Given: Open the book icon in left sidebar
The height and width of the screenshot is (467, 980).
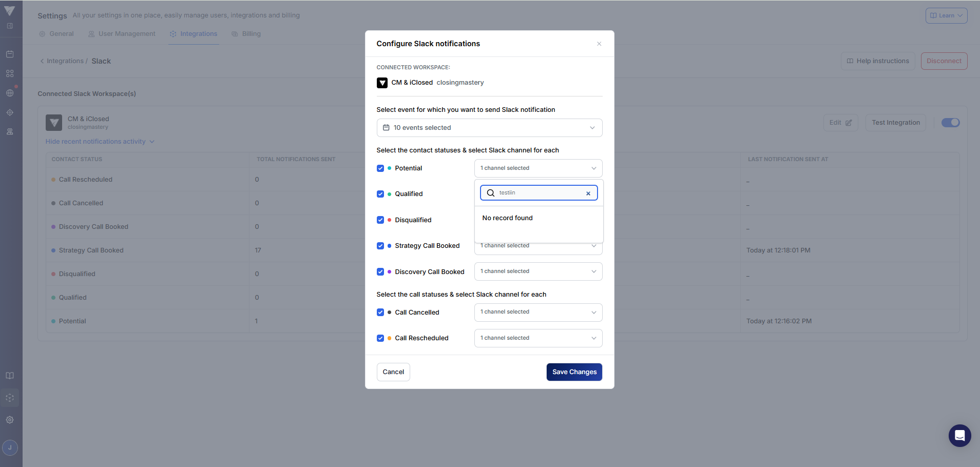Looking at the screenshot, I should point(10,376).
